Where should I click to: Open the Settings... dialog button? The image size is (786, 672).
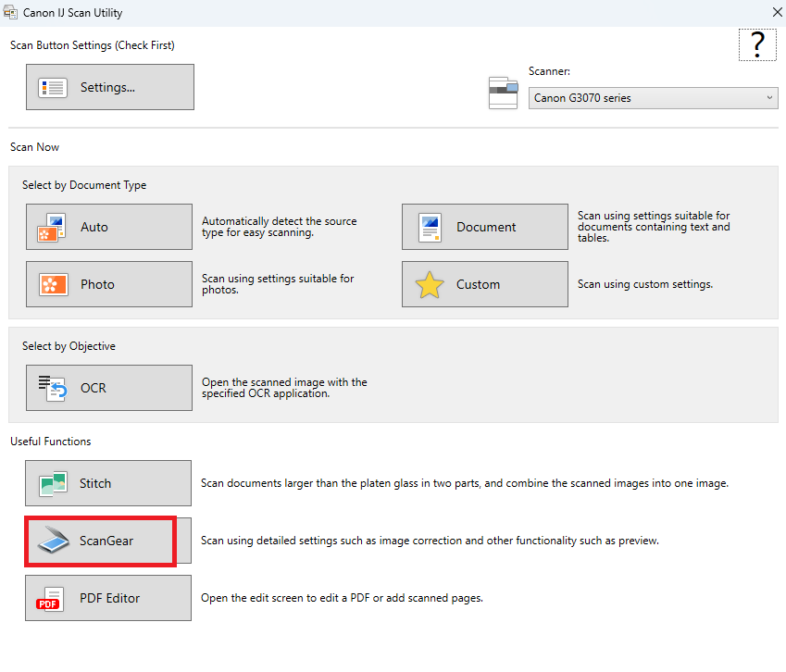(x=109, y=88)
